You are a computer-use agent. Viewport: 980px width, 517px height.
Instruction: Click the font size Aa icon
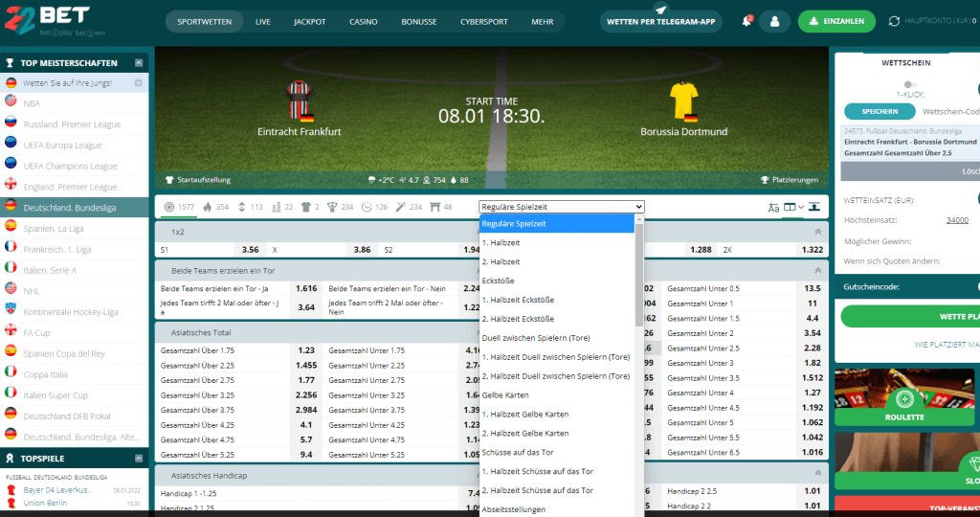[x=773, y=208]
